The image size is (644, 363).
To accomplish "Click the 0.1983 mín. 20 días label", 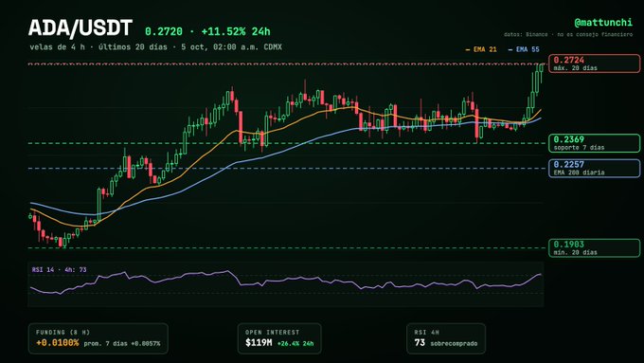I will (595, 248).
